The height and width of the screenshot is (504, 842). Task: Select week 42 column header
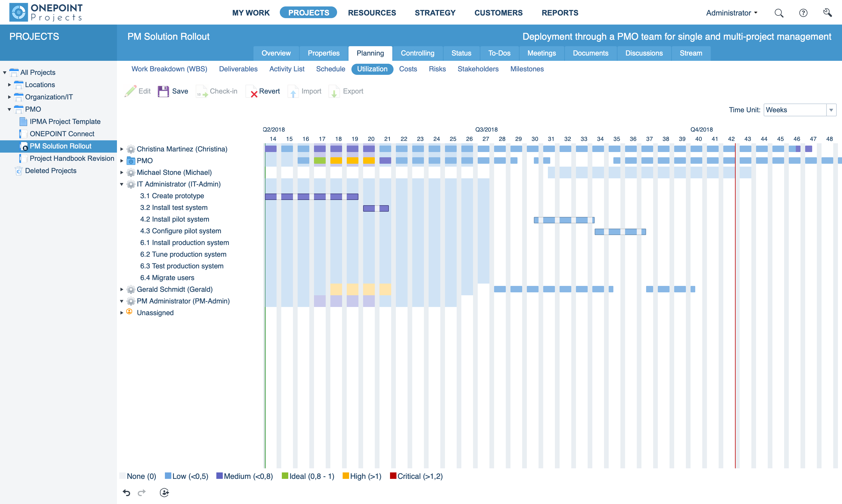click(731, 139)
